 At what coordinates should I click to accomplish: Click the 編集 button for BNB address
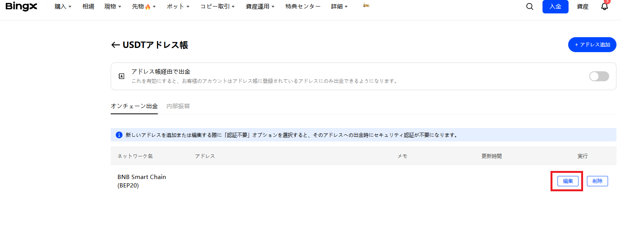click(568, 181)
